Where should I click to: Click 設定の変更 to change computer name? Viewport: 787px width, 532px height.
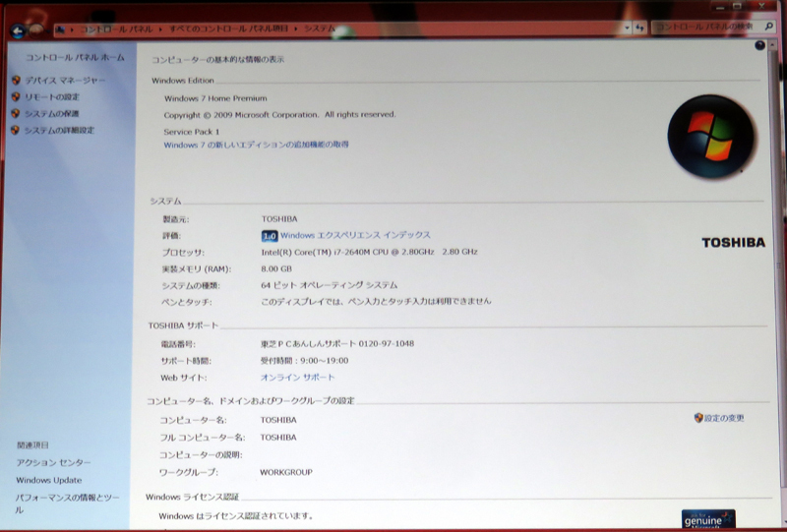724,418
